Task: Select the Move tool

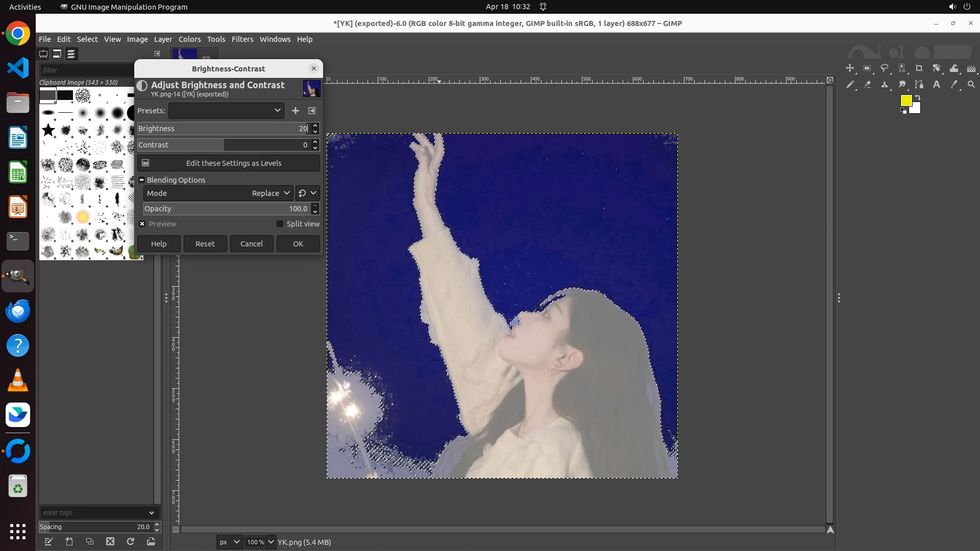Action: pos(850,68)
